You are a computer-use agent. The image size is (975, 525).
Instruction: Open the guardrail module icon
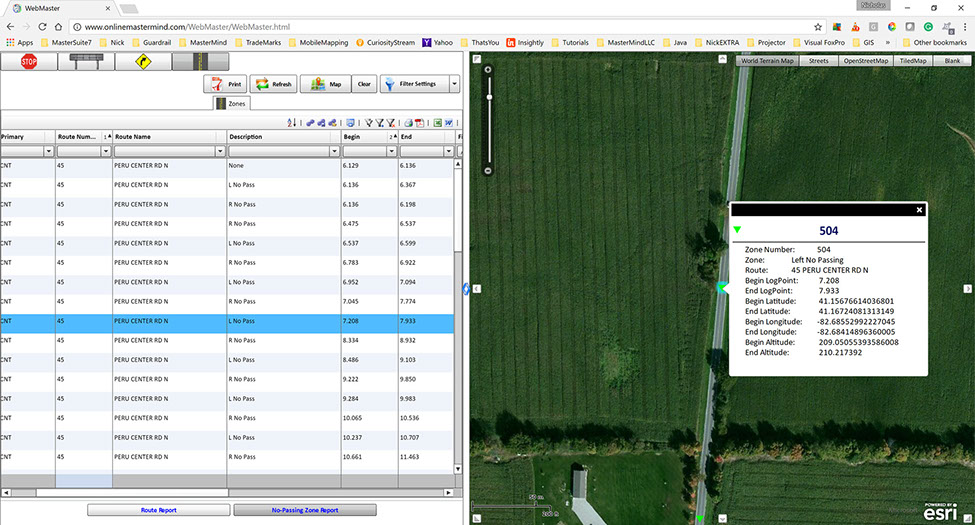(85, 62)
